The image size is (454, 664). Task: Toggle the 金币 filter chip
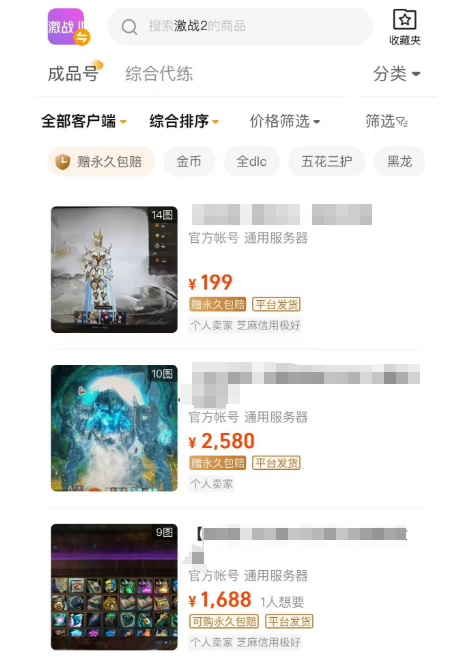click(x=189, y=161)
